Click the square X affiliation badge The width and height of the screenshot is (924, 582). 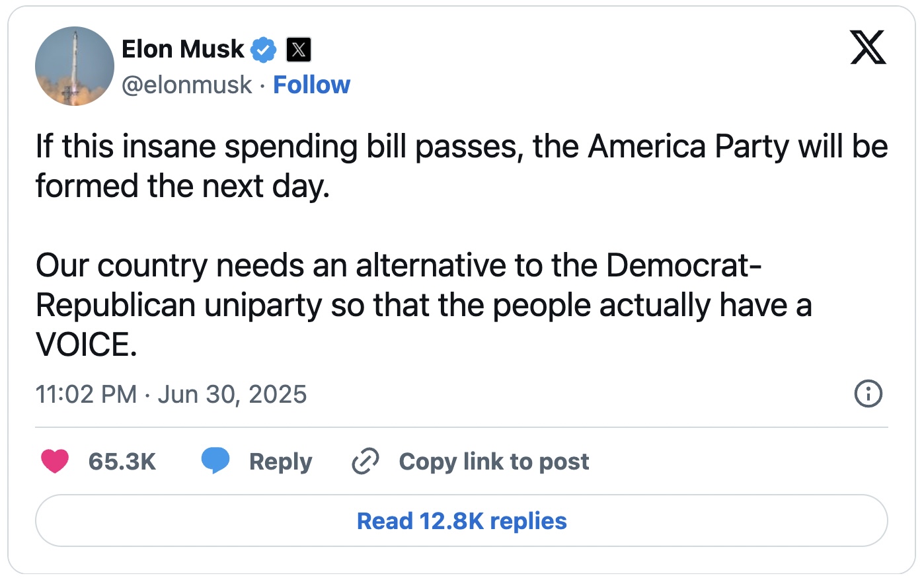[x=298, y=50]
